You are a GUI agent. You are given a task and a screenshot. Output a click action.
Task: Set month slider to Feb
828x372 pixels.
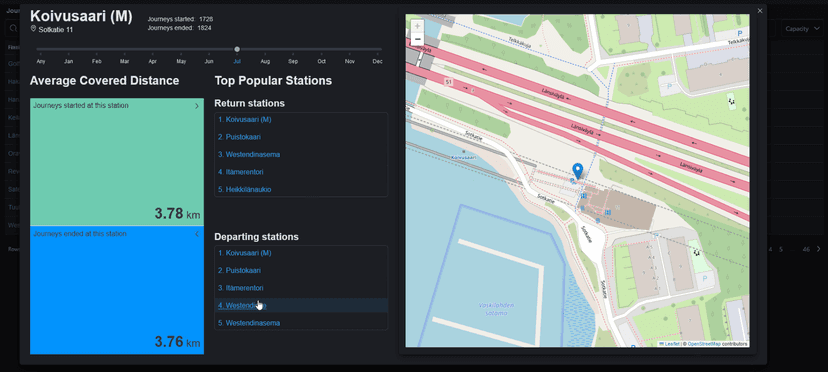pyautogui.click(x=97, y=61)
